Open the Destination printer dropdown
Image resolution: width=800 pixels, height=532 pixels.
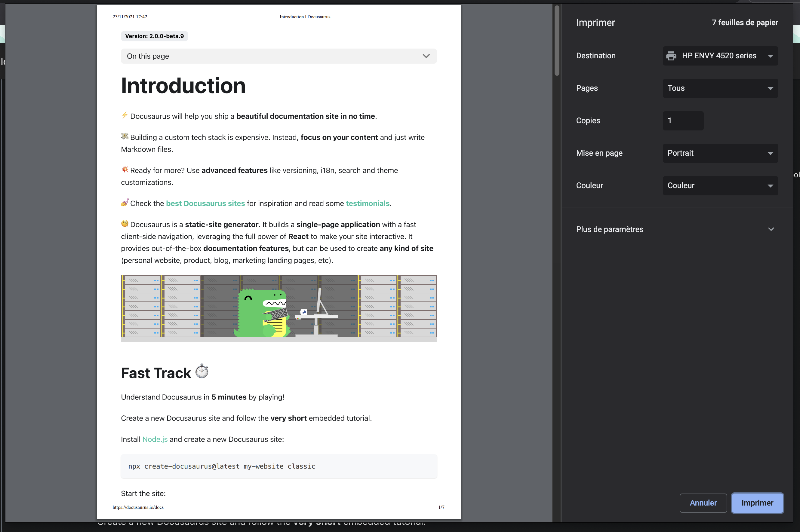point(720,56)
